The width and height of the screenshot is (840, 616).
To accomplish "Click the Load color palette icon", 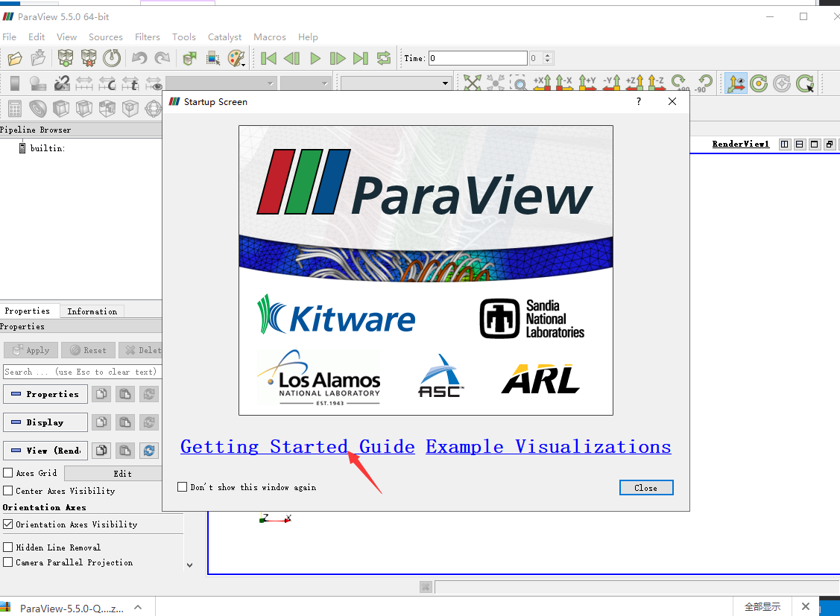I will click(236, 58).
